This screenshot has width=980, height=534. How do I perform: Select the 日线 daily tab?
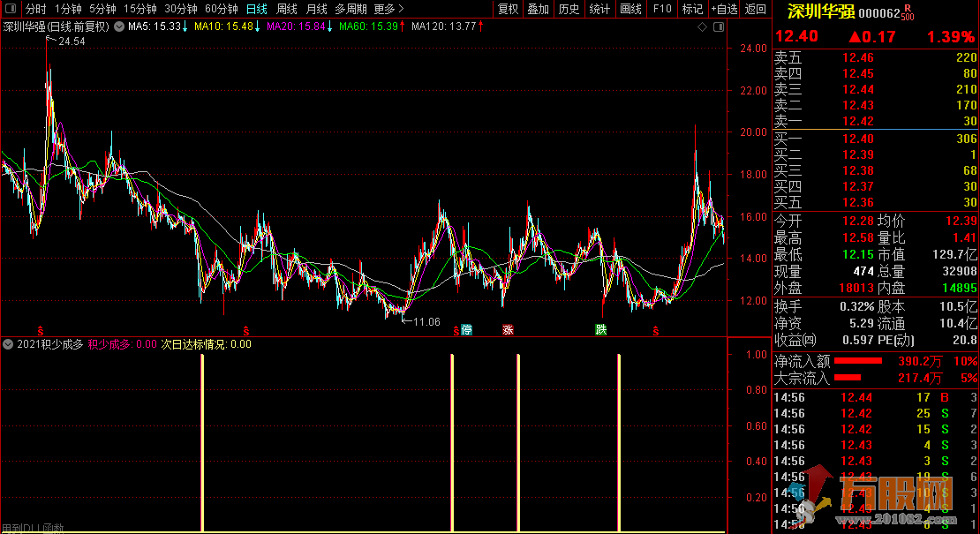pyautogui.click(x=256, y=9)
